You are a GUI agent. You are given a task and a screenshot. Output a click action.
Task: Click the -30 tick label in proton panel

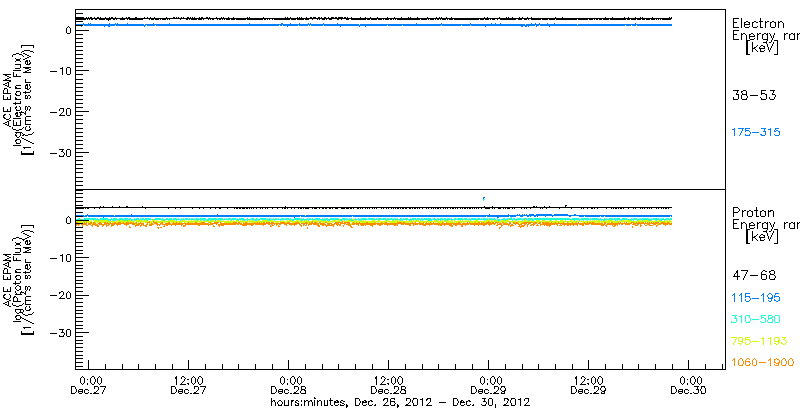(59, 332)
